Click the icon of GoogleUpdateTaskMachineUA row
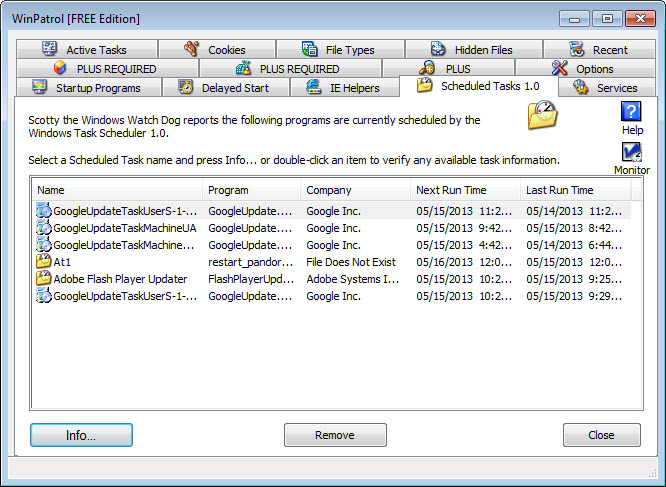Image resolution: width=666 pixels, height=487 pixels. pyautogui.click(x=43, y=228)
